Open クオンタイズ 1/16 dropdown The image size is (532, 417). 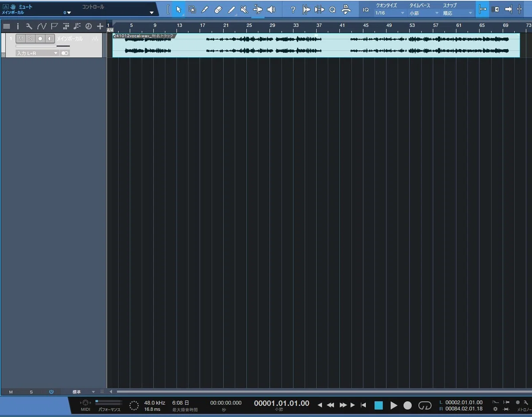(x=390, y=13)
